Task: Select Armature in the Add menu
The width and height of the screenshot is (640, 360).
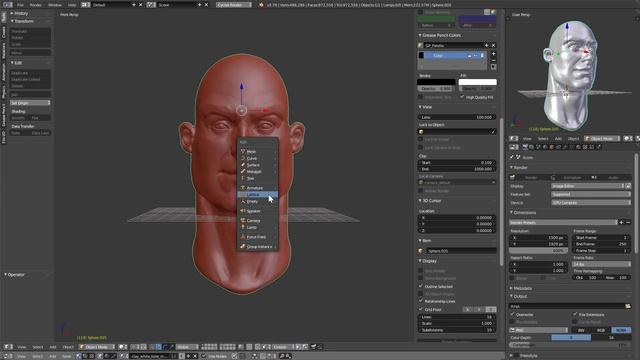Action: [x=258, y=188]
